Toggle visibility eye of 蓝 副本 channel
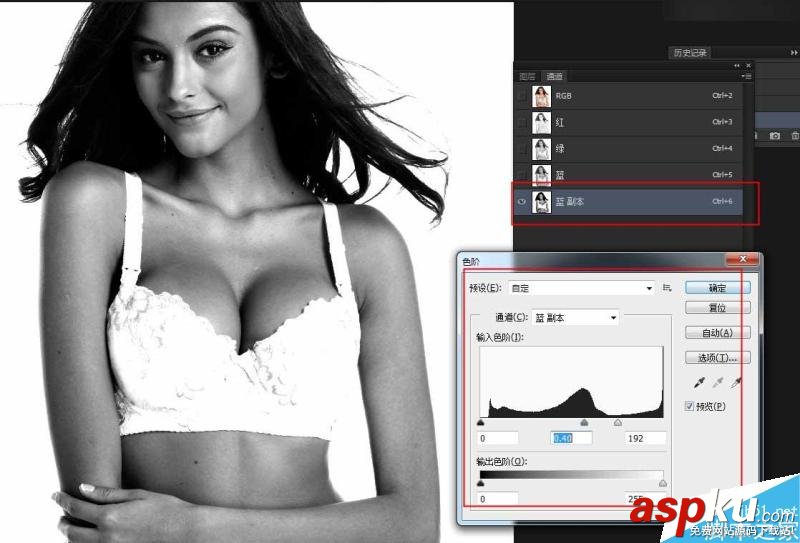 (x=521, y=202)
